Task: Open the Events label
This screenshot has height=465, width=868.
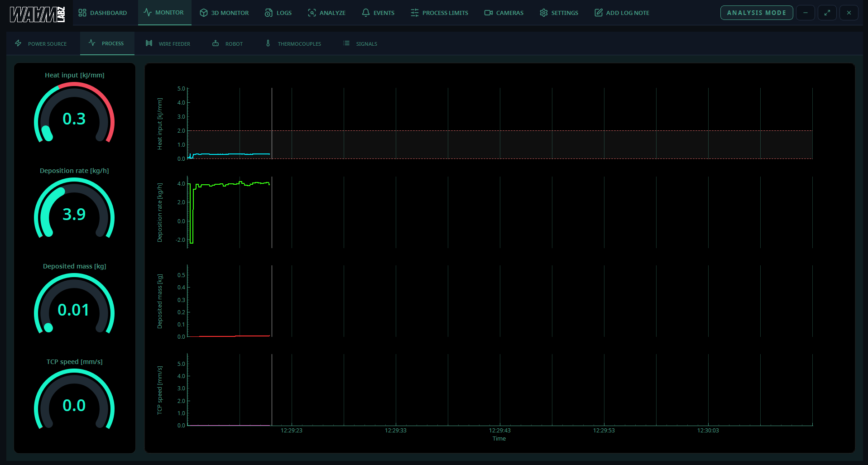Action: (x=384, y=13)
